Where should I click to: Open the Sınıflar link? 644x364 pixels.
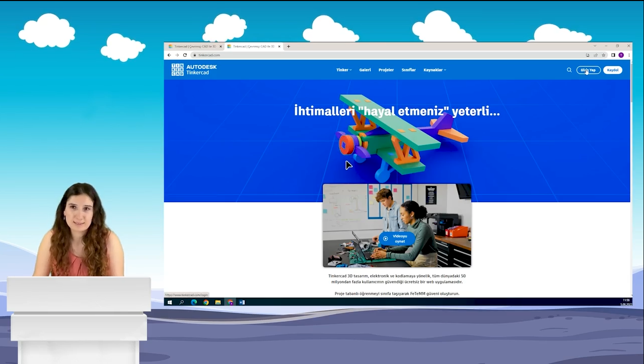click(x=408, y=70)
